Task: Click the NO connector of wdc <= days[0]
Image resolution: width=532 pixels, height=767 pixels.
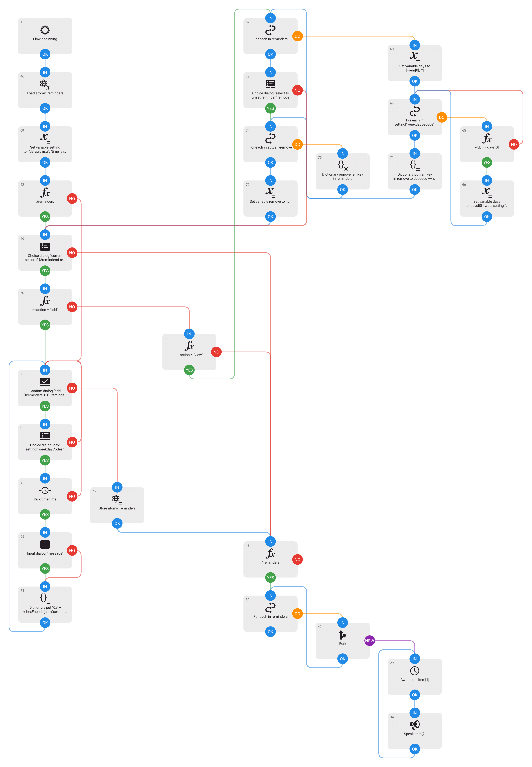Action: pyautogui.click(x=514, y=144)
